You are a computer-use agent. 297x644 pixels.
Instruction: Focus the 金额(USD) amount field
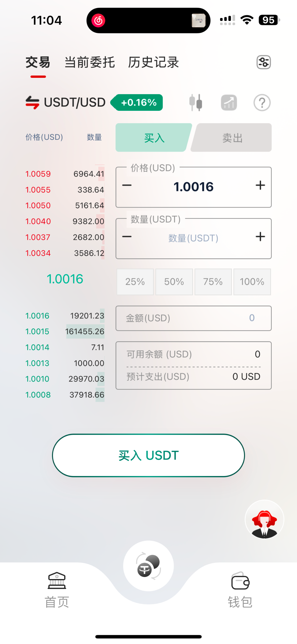click(193, 318)
